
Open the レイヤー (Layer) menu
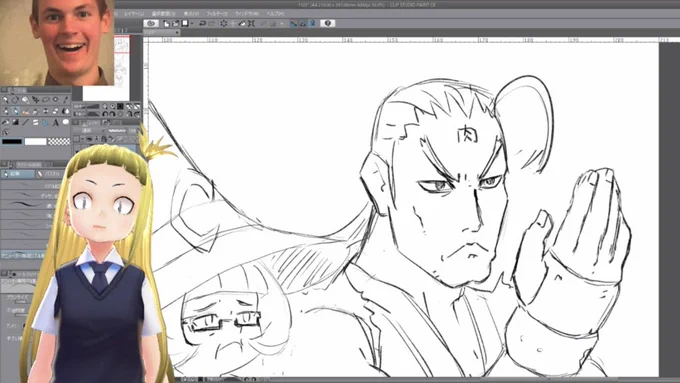[x=134, y=14]
